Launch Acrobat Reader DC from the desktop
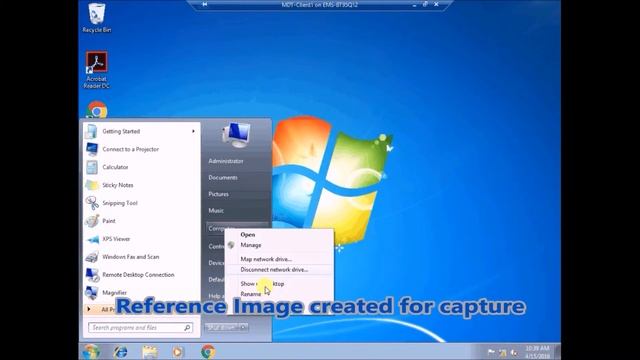This screenshot has width=640, height=360. pos(96,70)
